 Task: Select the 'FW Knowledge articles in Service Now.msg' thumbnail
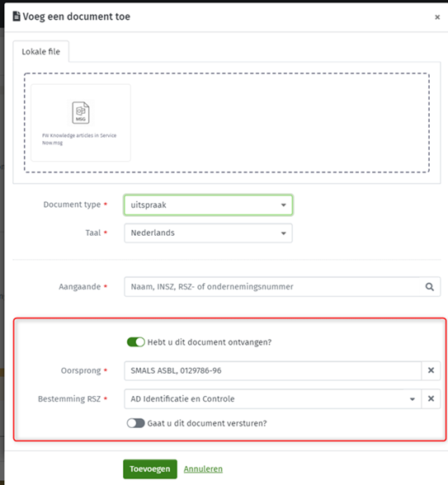click(x=81, y=122)
